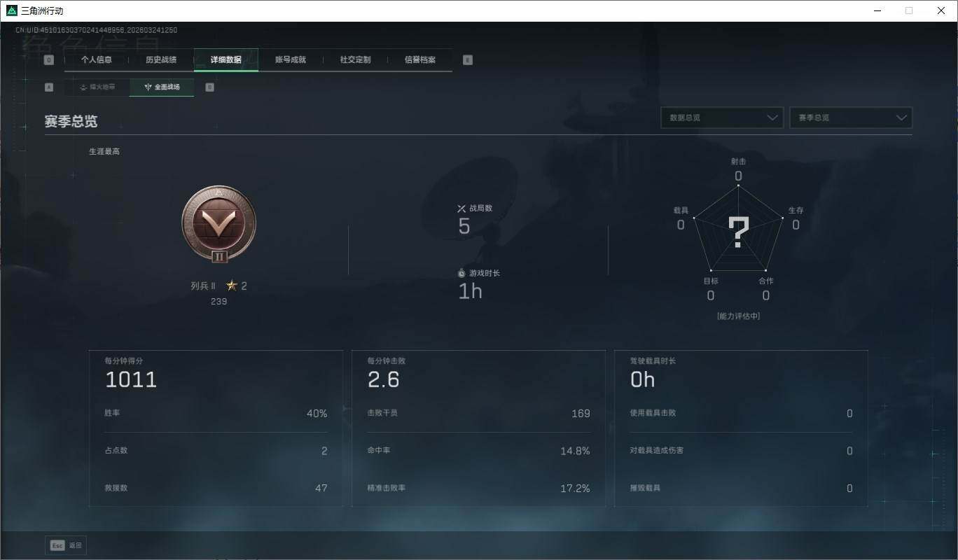Minimize the 三角洲行动 window

[877, 10]
